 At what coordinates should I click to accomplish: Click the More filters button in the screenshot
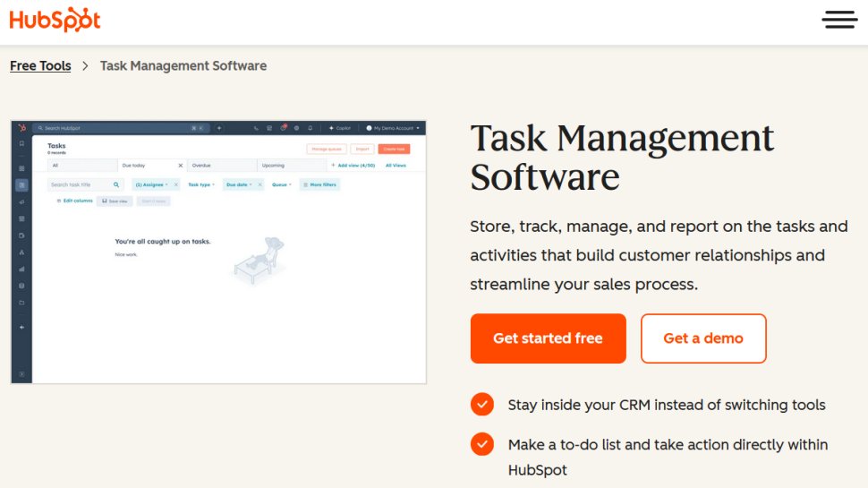(x=320, y=184)
